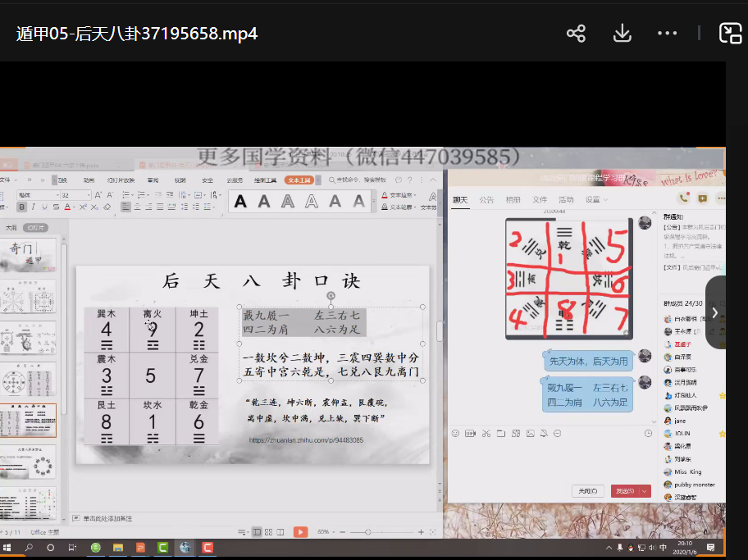This screenshot has height=560, width=748.
Task: Click the 关闭(C) button in chat
Action: pos(587,491)
